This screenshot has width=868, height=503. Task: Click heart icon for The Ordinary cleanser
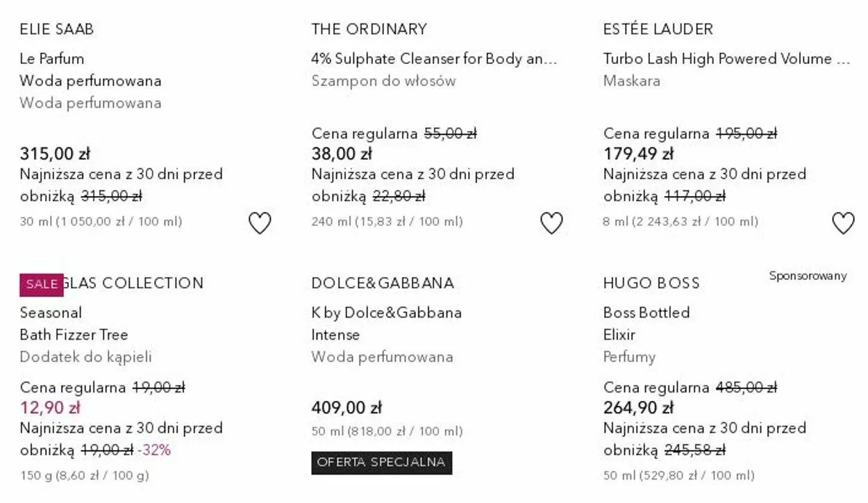(x=551, y=224)
